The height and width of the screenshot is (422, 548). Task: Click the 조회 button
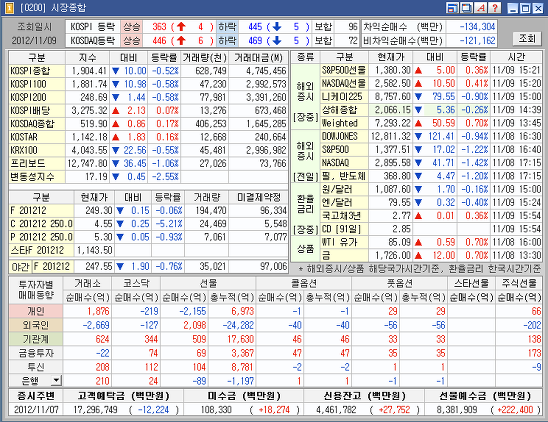pyautogui.click(x=527, y=38)
